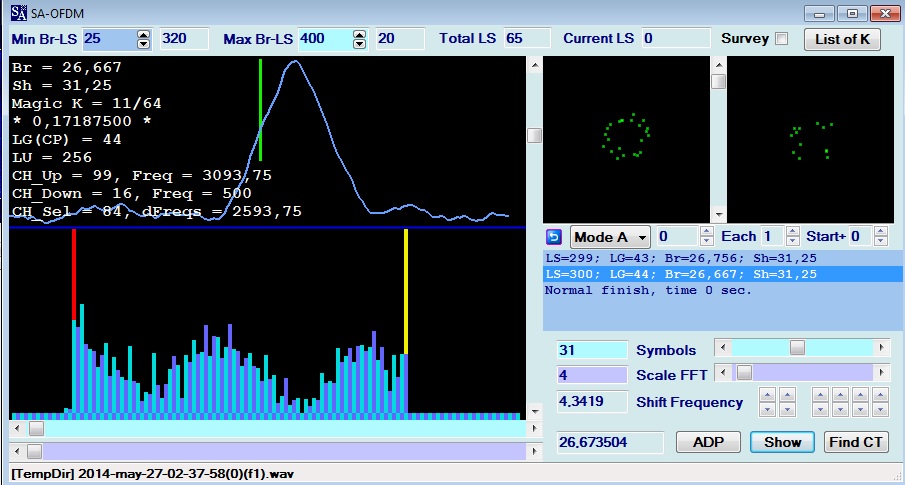Increase the Min Br-LS value with up arrow
The height and width of the screenshot is (485, 905).
point(143,35)
